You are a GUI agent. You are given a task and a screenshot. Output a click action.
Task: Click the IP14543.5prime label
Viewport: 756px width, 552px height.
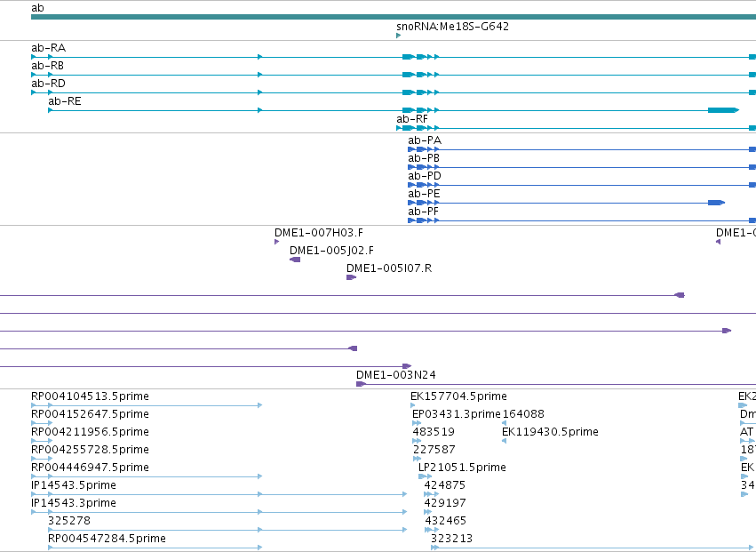[74, 485]
